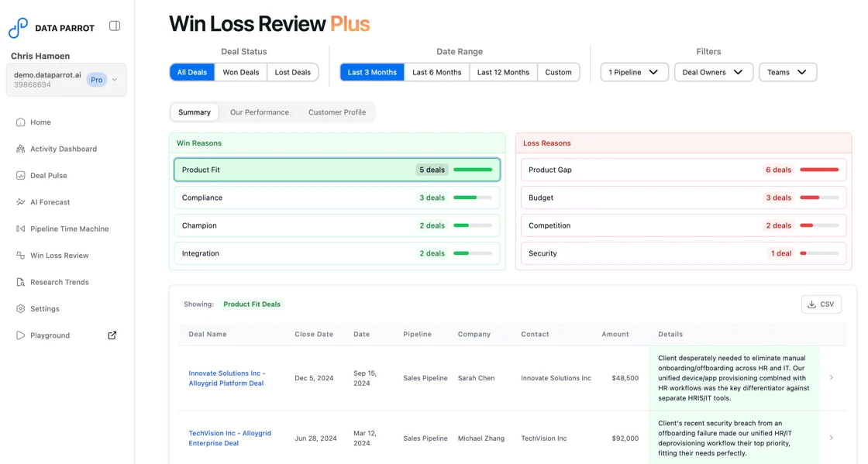Image resolution: width=868 pixels, height=464 pixels.
Task: Switch to the Customer Profile tab
Action: (x=336, y=112)
